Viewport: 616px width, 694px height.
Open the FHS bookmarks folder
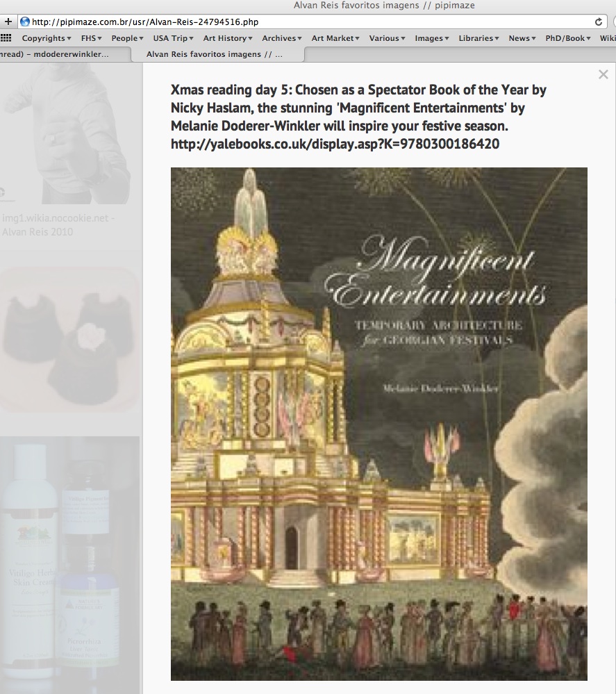pos(91,38)
